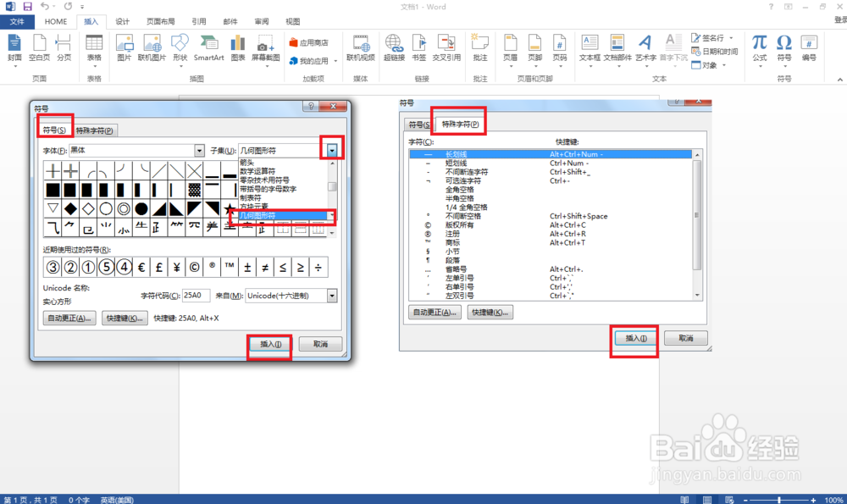Click Insert button in left symbol dialog
847x504 pixels.
click(x=270, y=344)
